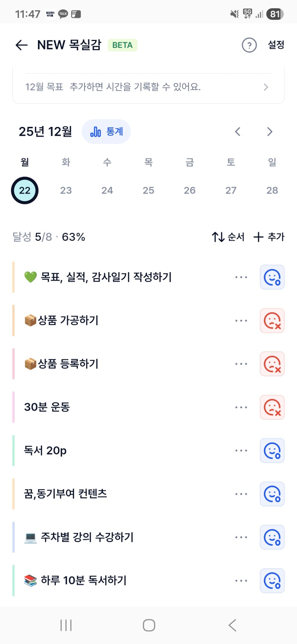Open 설정 settings
Image resolution: width=297 pixels, height=644 pixels.
(x=276, y=45)
